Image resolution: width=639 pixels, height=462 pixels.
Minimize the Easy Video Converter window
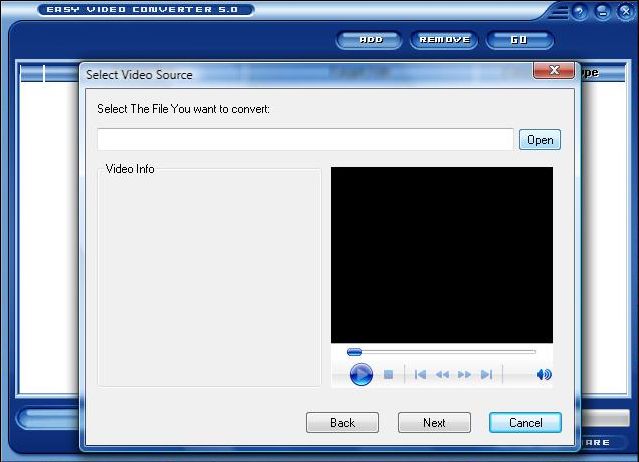pos(601,11)
